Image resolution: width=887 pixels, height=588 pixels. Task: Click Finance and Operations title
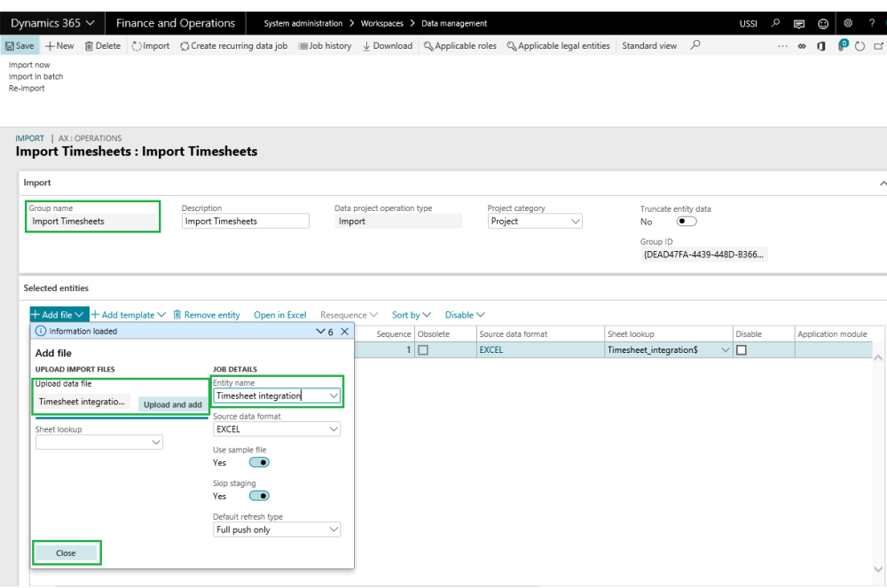point(176,23)
